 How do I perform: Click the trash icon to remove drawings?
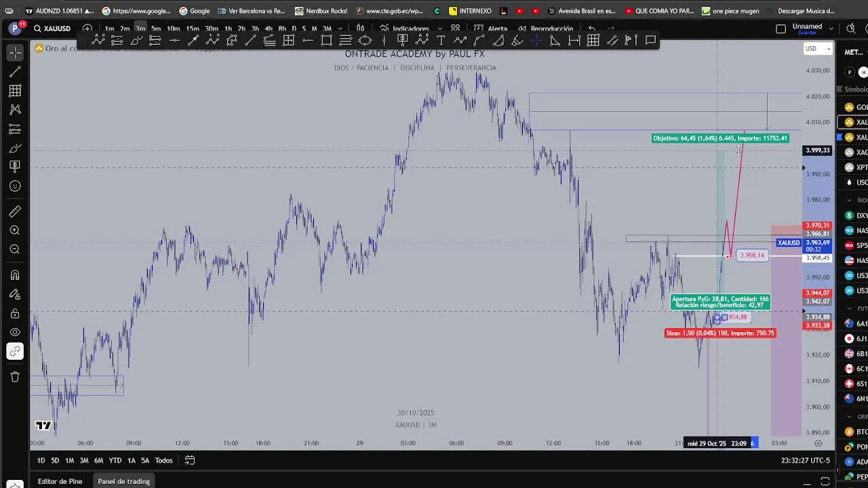(15, 377)
